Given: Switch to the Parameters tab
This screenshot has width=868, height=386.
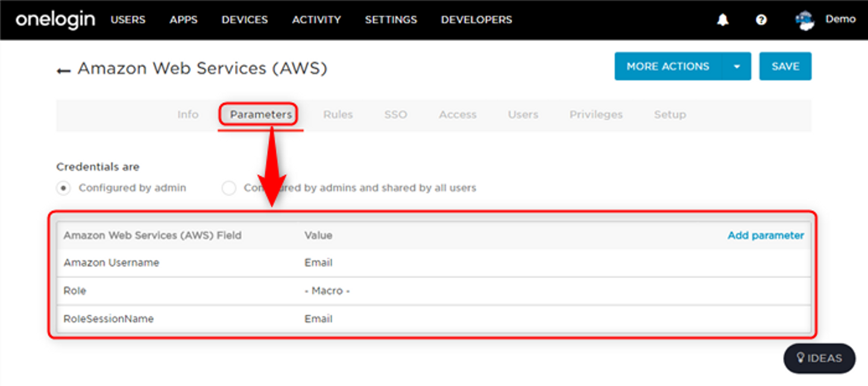Looking at the screenshot, I should point(260,115).
